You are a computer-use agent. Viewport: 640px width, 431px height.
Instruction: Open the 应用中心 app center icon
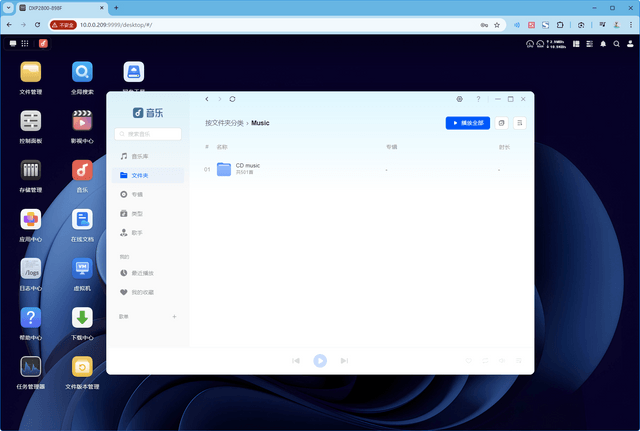click(x=31, y=220)
